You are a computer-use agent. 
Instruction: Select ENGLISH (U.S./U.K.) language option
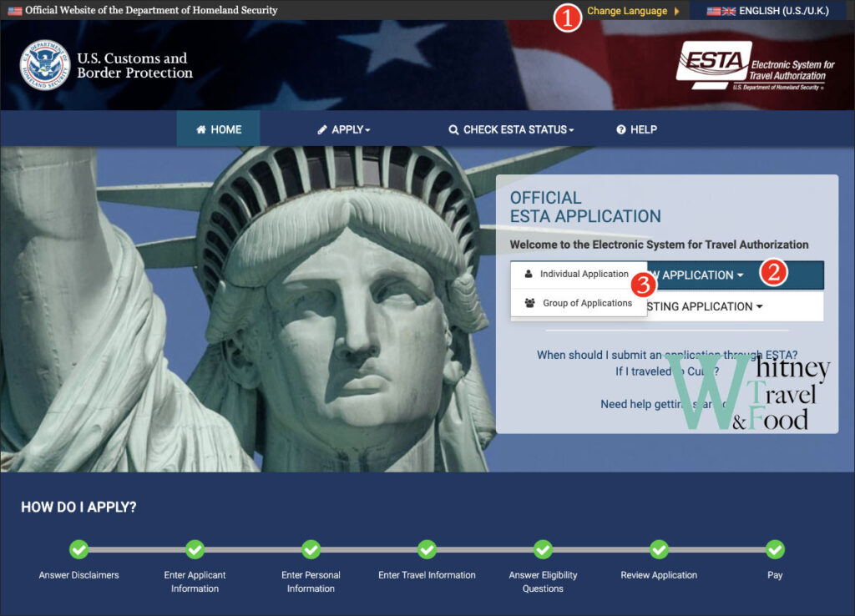coord(768,11)
